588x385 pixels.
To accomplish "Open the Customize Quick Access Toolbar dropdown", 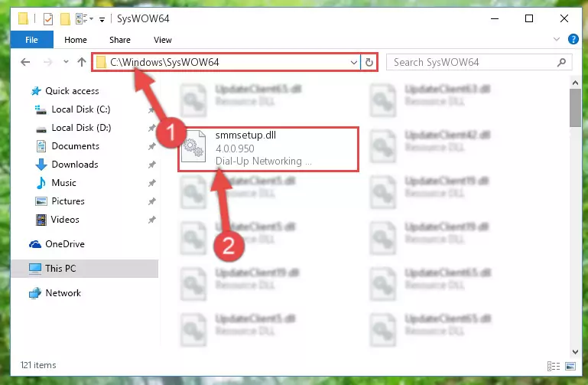I will (102, 19).
